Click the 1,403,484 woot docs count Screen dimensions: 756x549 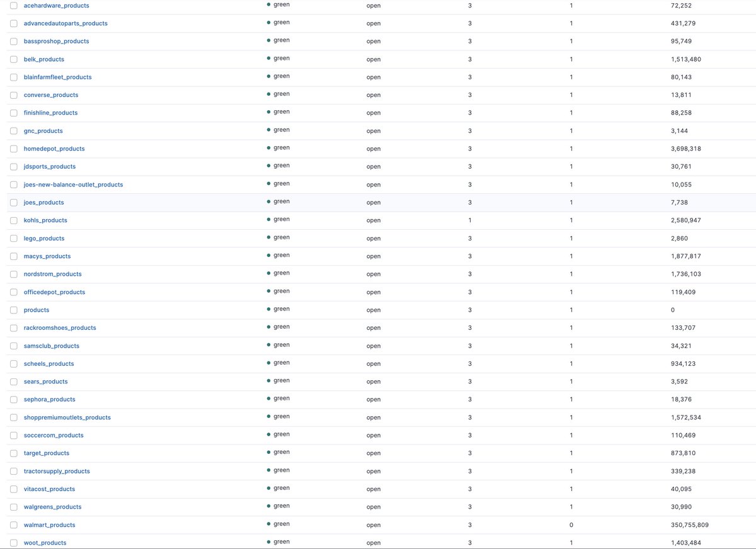tap(686, 543)
